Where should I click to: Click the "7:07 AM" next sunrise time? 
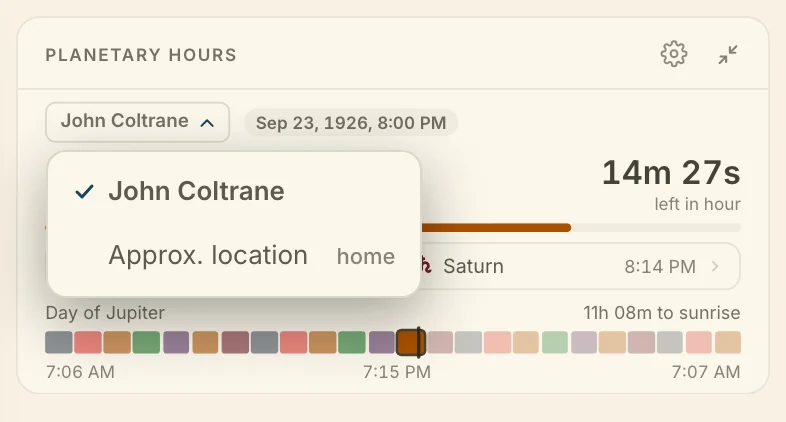pyautogui.click(x=706, y=372)
